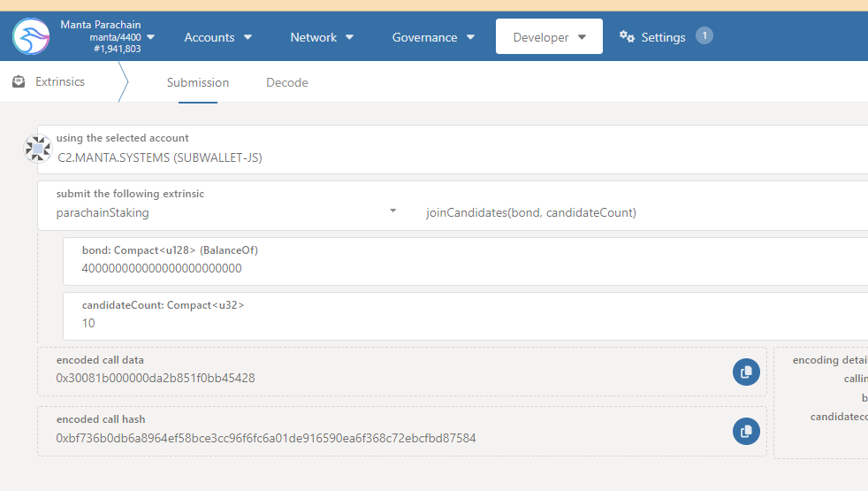Click the block number #1,941,803
This screenshot has width=868, height=491.
pos(118,49)
